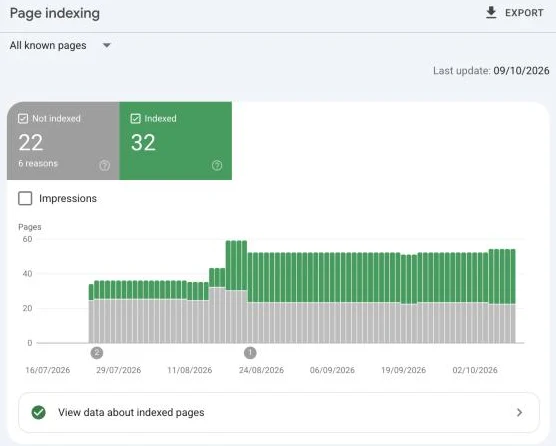
Task: Click the Page indexing heading
Action: (55, 13)
